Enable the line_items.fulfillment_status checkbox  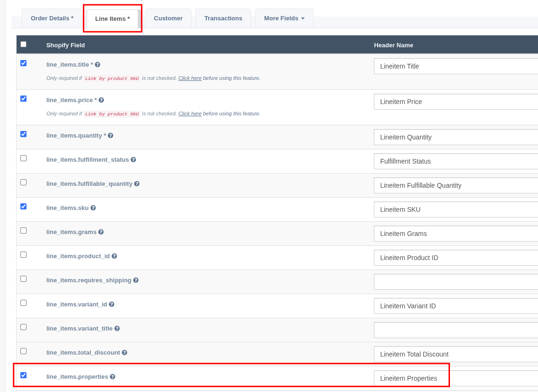point(24,158)
